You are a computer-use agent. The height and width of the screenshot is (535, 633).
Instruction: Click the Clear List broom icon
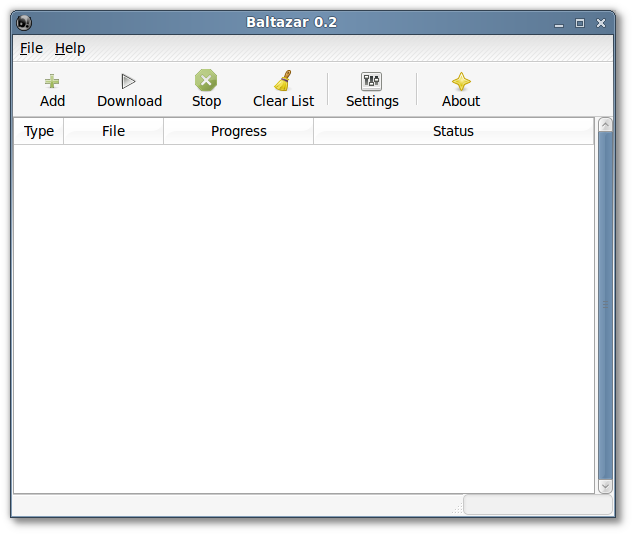click(283, 80)
